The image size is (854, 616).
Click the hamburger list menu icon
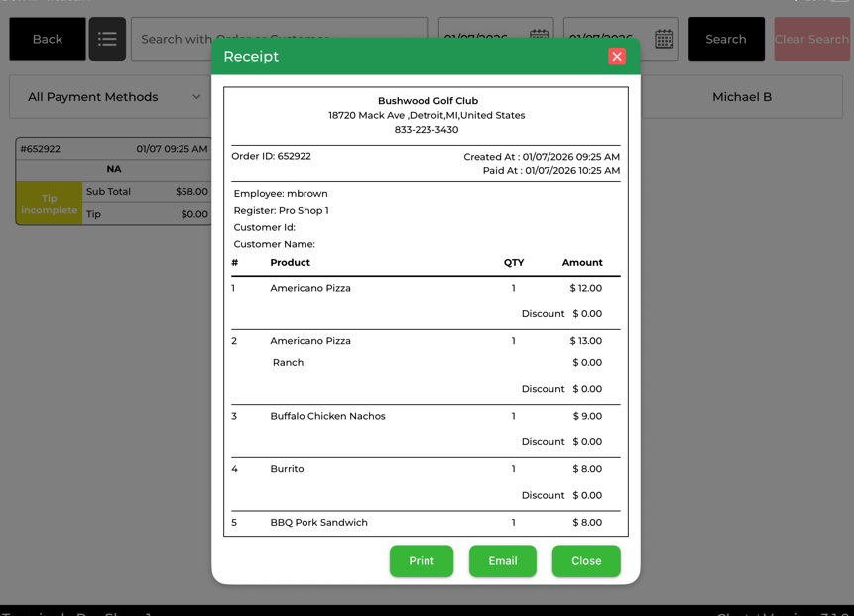pos(107,39)
